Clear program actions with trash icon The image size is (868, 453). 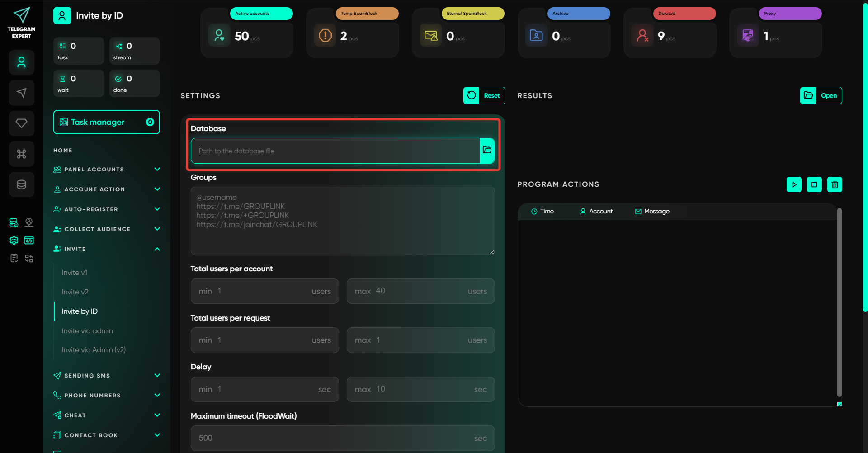click(835, 184)
